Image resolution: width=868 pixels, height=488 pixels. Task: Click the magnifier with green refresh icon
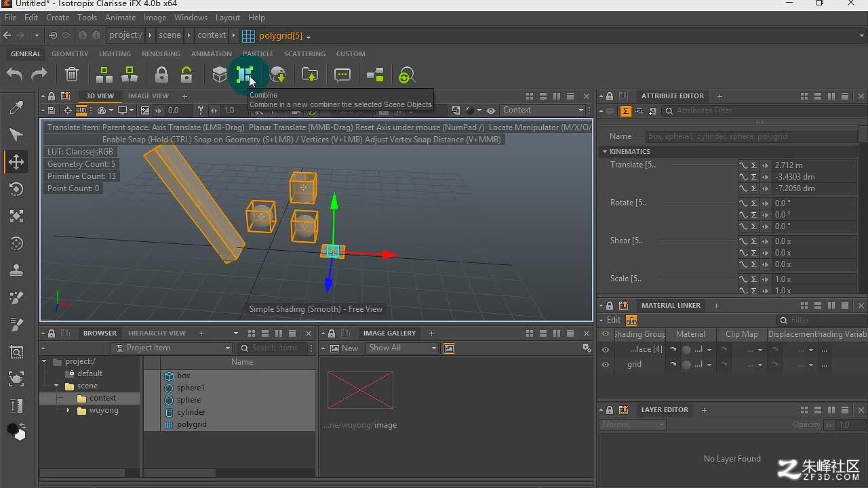pos(406,75)
